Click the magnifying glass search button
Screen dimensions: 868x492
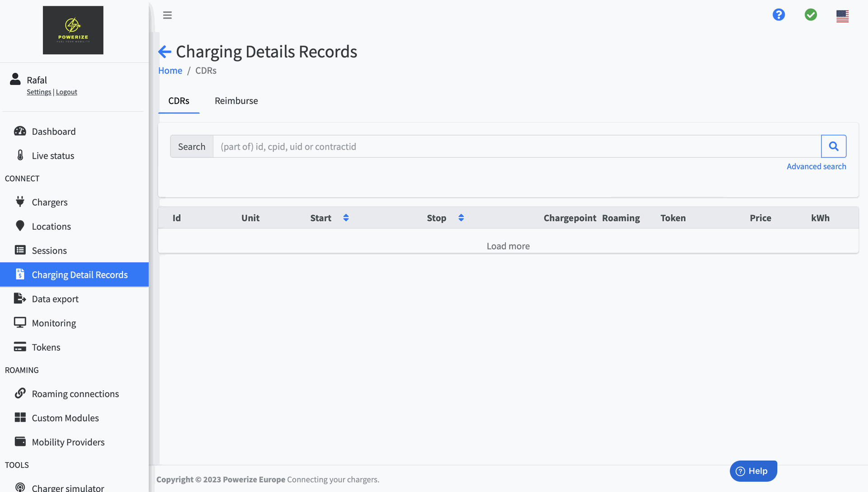tap(834, 147)
